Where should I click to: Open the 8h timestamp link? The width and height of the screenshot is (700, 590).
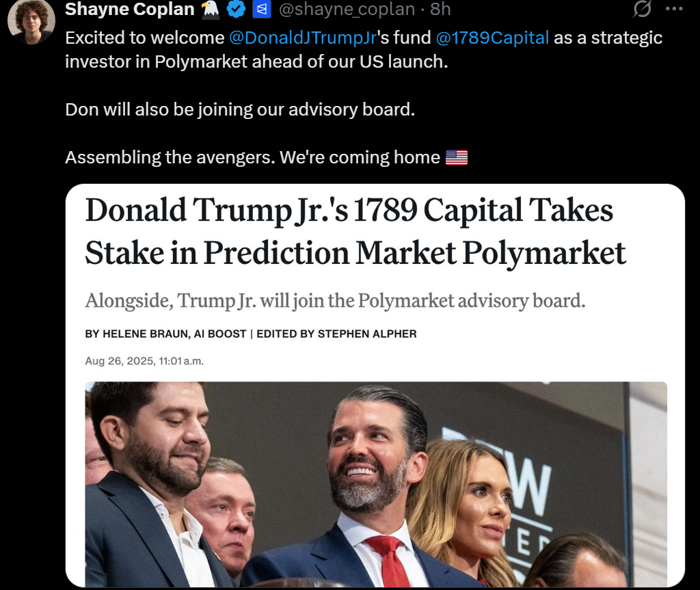click(440, 9)
